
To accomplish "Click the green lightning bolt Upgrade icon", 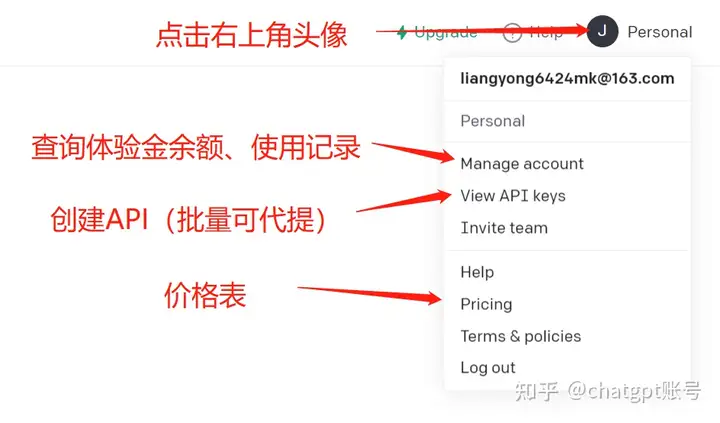I will (x=402, y=33).
